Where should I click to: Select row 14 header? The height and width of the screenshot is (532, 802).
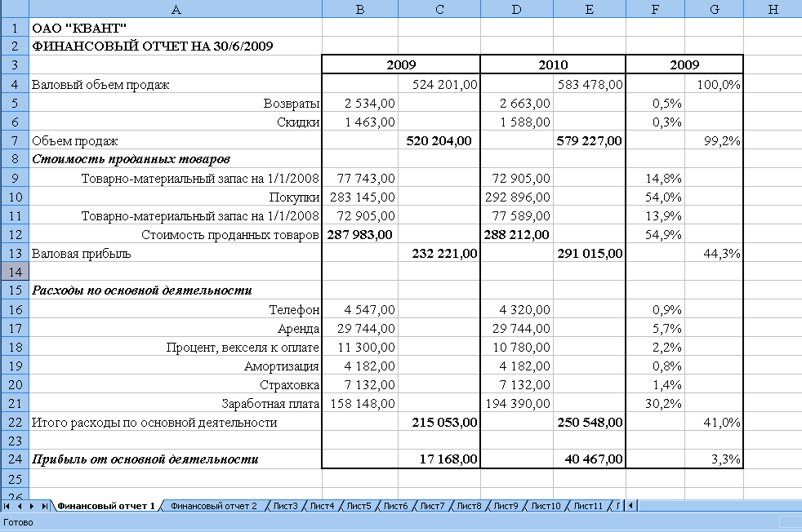click(15, 272)
